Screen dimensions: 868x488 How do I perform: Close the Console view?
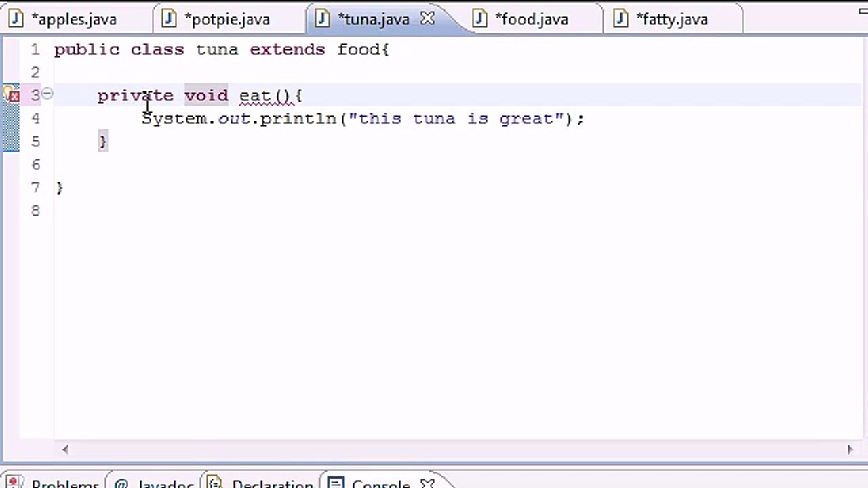(x=427, y=484)
